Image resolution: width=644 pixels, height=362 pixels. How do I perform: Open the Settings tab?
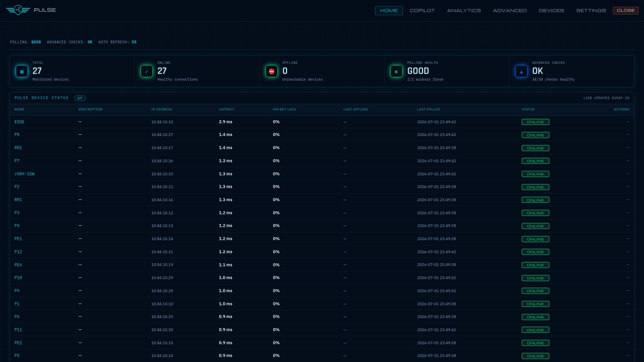(591, 10)
